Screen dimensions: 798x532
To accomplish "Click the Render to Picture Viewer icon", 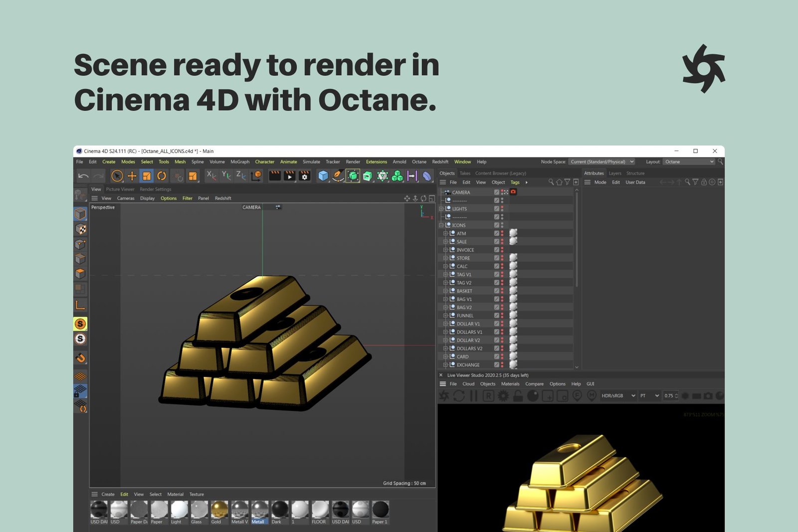I will click(290, 177).
